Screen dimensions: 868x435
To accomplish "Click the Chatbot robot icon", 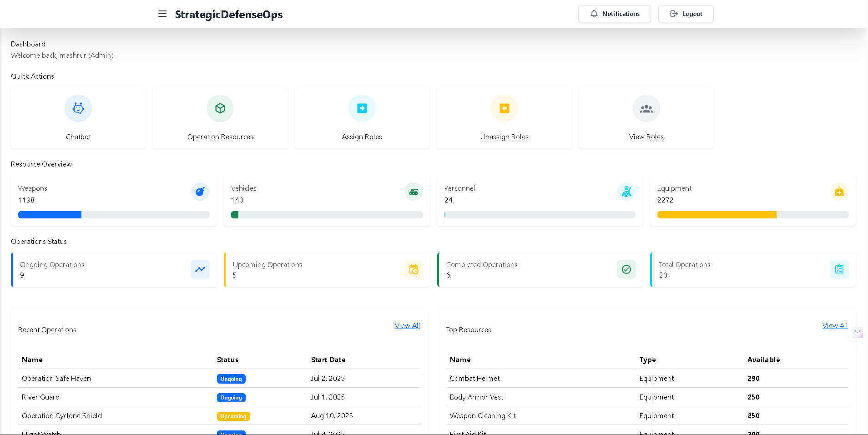I will pos(78,108).
